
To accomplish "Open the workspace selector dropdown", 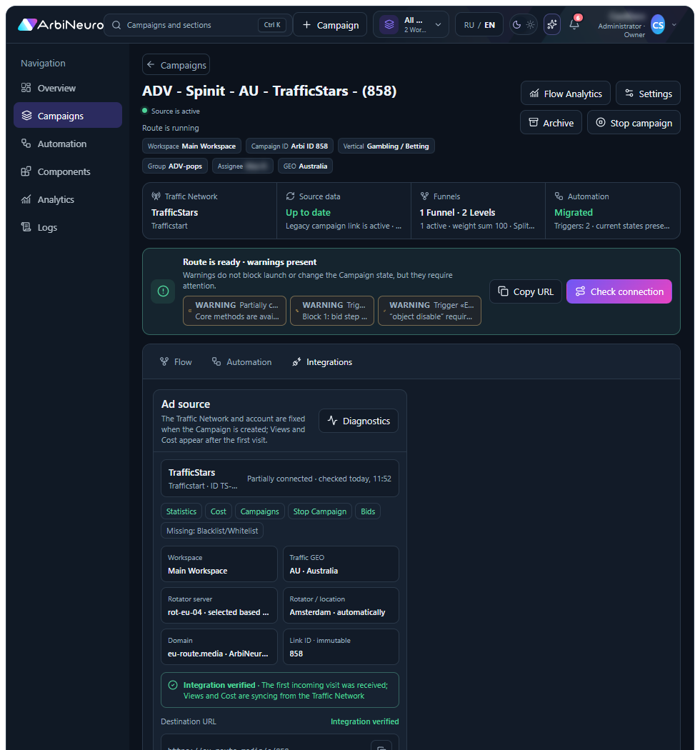I will [x=411, y=25].
